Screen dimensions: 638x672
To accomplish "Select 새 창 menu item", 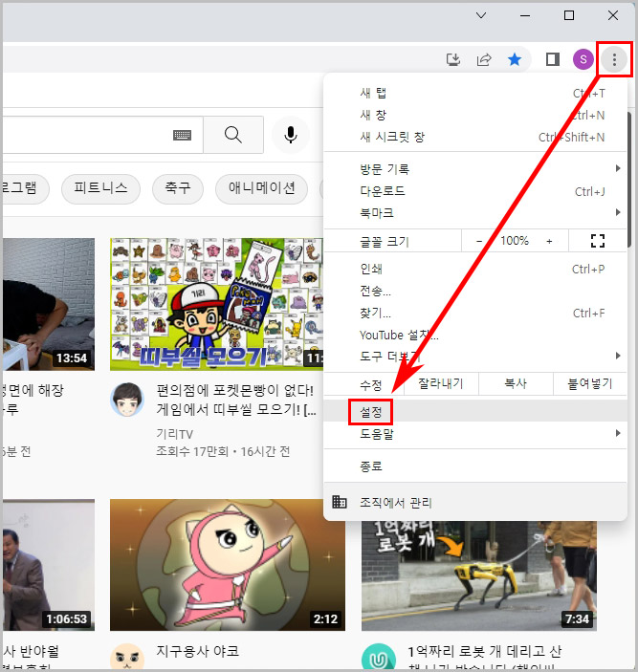I will click(x=475, y=115).
